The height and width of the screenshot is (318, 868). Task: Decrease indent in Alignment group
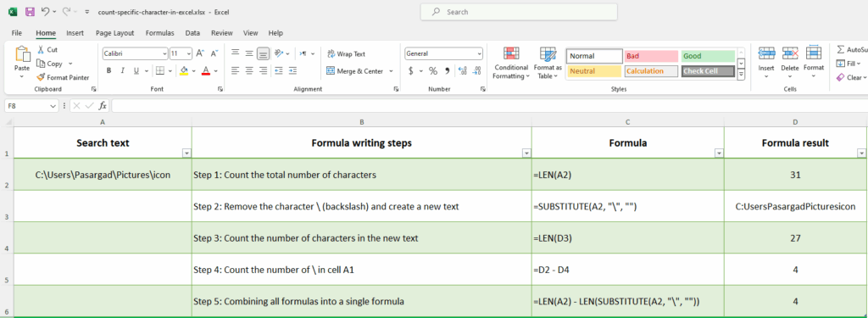pyautogui.click(x=278, y=70)
